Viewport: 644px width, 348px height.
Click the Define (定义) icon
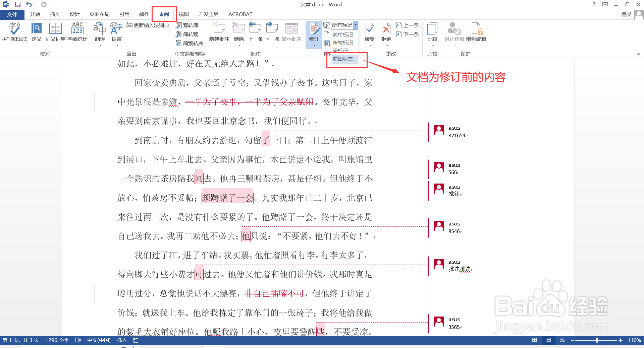(36, 32)
